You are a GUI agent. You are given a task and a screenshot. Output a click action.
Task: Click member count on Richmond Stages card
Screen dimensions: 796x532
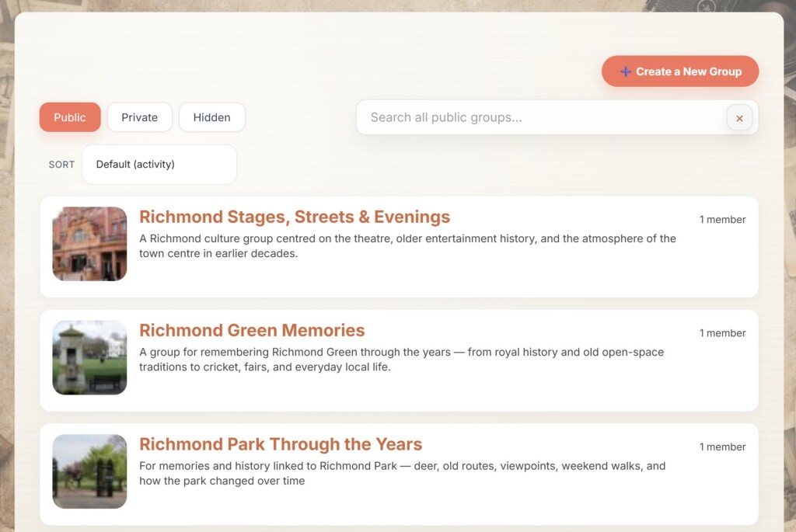click(x=722, y=220)
